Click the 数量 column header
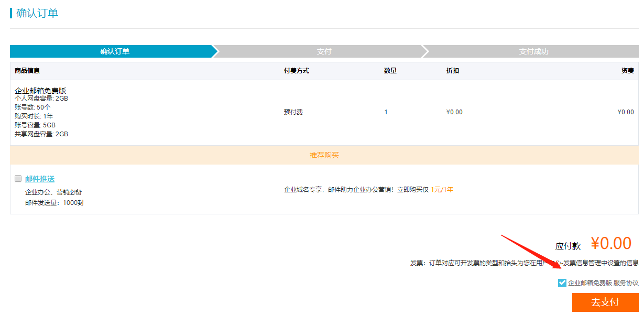The width and height of the screenshot is (644, 315). 390,71
